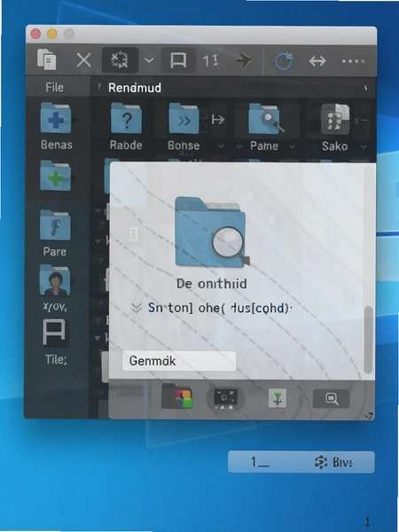Screen dimensions: 399x532
Task: Open the user-portrait folder in sidebar
Action: click(55, 281)
